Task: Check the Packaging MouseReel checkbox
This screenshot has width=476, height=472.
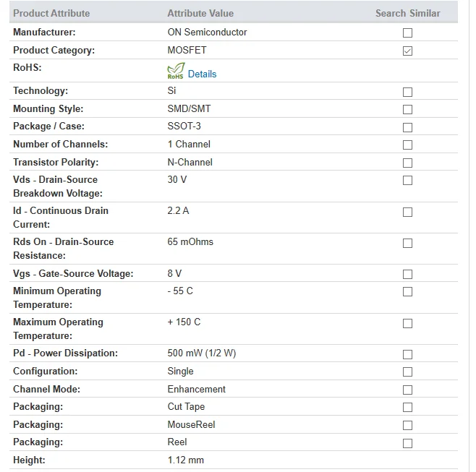Action: [407, 425]
